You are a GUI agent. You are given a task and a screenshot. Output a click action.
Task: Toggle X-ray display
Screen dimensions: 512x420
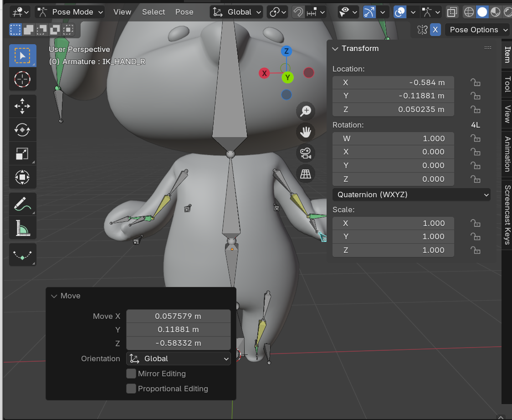tap(452, 12)
